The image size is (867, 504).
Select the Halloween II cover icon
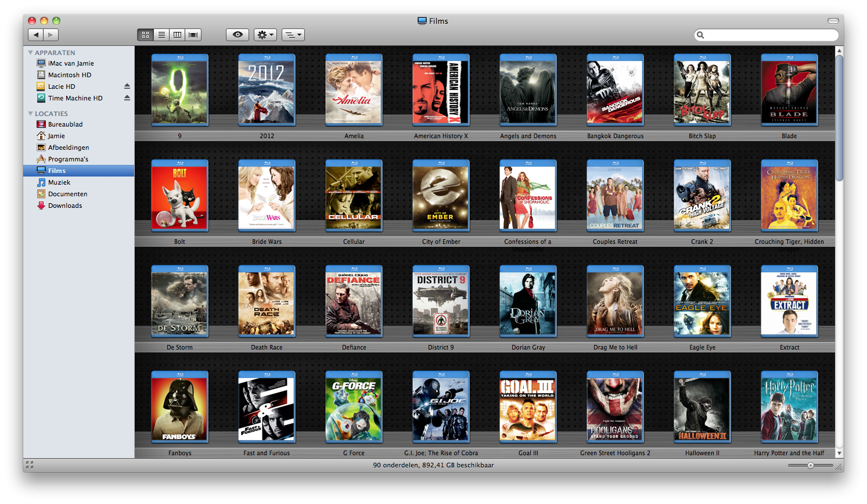702,407
